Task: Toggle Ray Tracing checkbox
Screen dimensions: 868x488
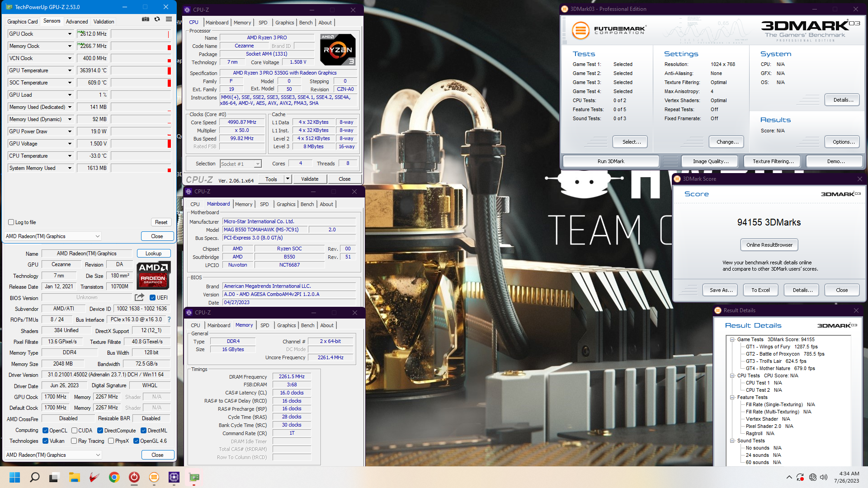Action: pyautogui.click(x=74, y=441)
